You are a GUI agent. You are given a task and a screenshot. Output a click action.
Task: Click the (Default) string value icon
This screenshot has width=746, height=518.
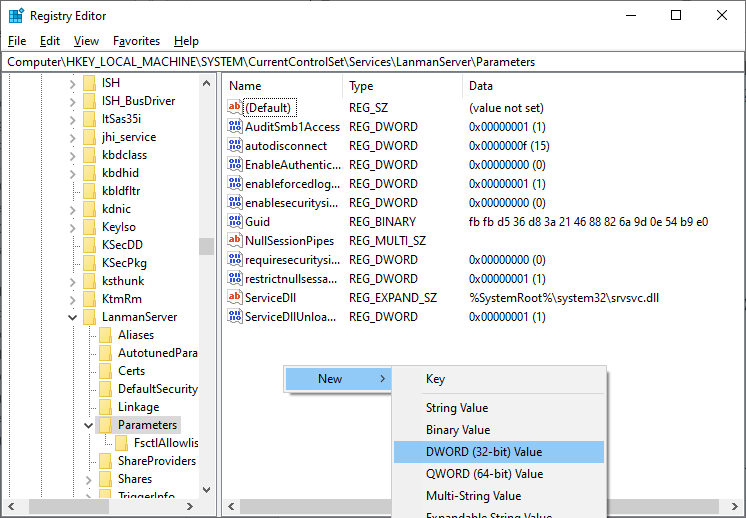[235, 108]
